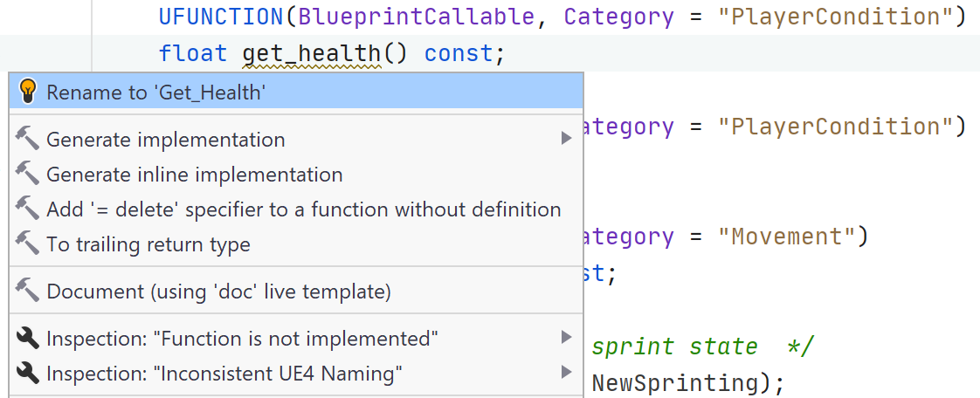Select Generate inline implementation
The width and height of the screenshot is (980, 398).
(296, 175)
